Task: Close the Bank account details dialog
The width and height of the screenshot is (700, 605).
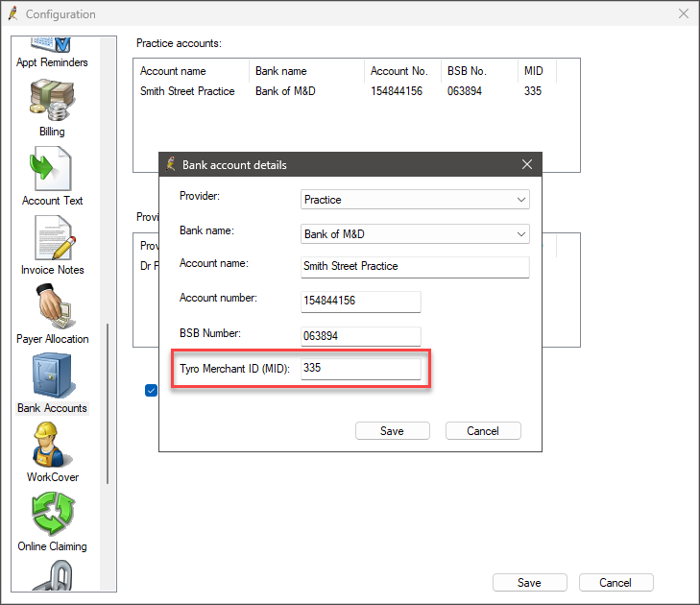Action: [x=527, y=164]
